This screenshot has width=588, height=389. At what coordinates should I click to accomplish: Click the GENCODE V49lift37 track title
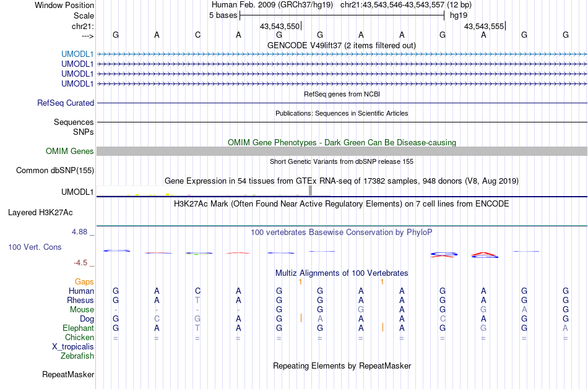pyautogui.click(x=341, y=45)
